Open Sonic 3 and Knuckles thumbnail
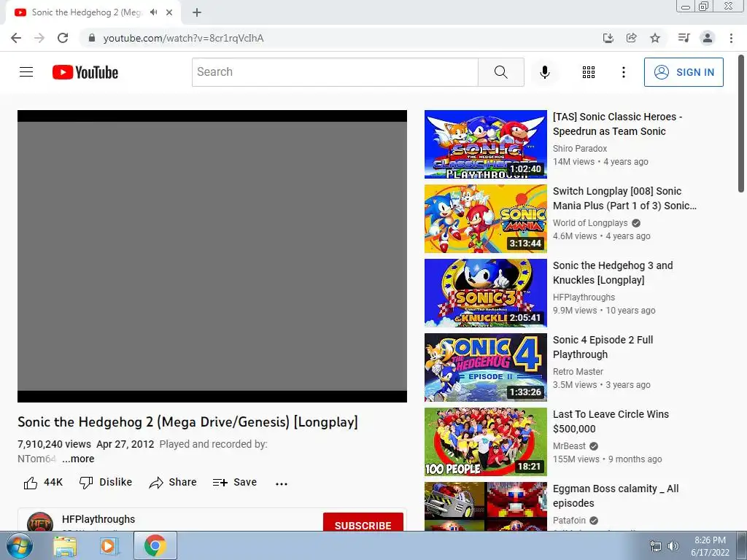The image size is (747, 560). [x=485, y=293]
